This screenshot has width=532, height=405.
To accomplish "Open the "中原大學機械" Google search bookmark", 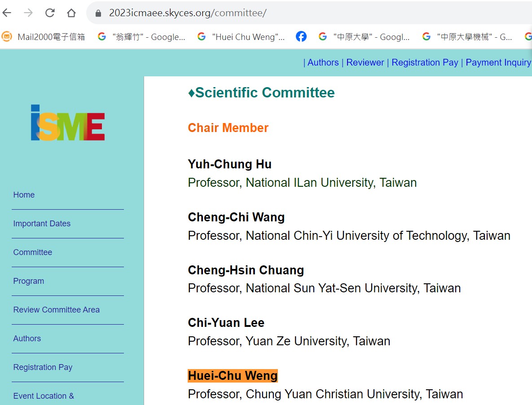I will point(467,37).
